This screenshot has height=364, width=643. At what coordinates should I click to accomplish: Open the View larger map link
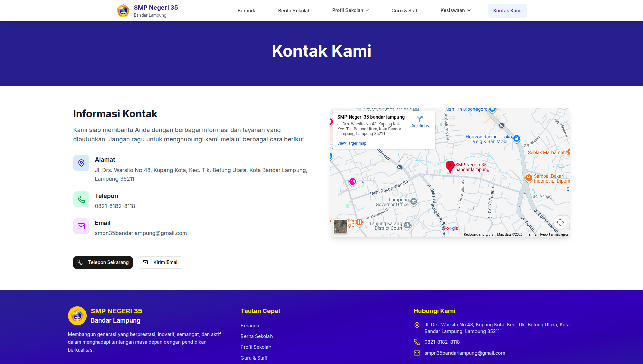[x=352, y=143]
